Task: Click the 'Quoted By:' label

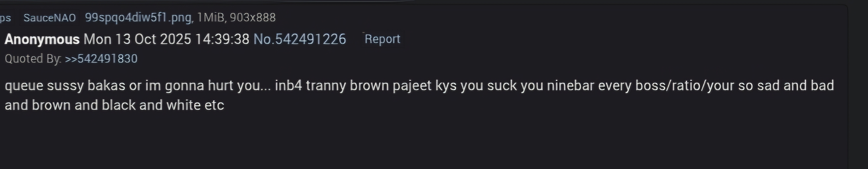Action: click(x=33, y=59)
